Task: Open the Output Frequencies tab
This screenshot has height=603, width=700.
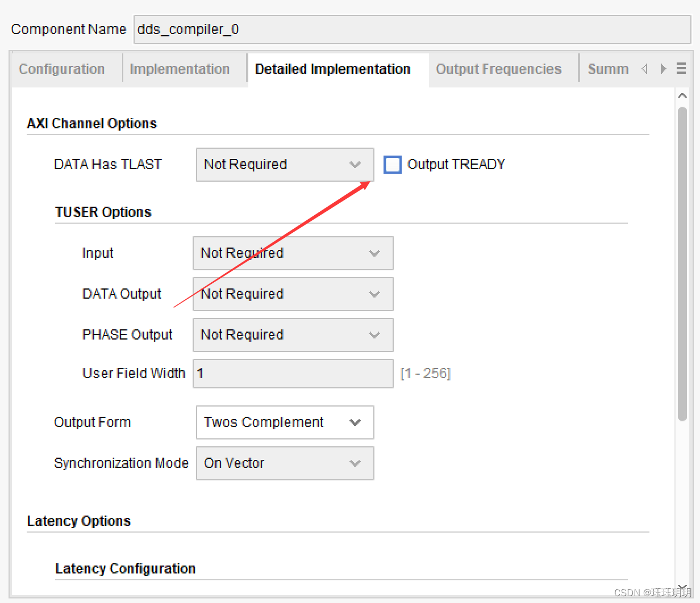Action: 498,69
